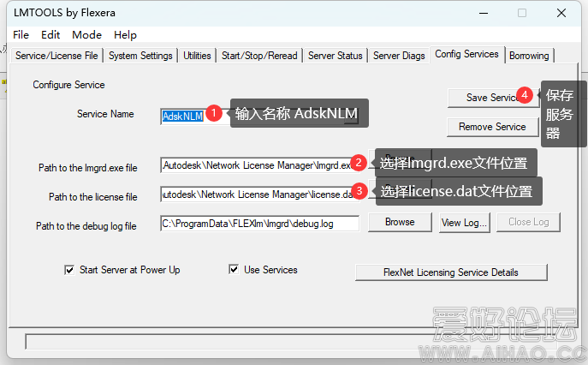Expand the Service Name combo box
Viewport: 588px width, 365px height.
(x=351, y=117)
